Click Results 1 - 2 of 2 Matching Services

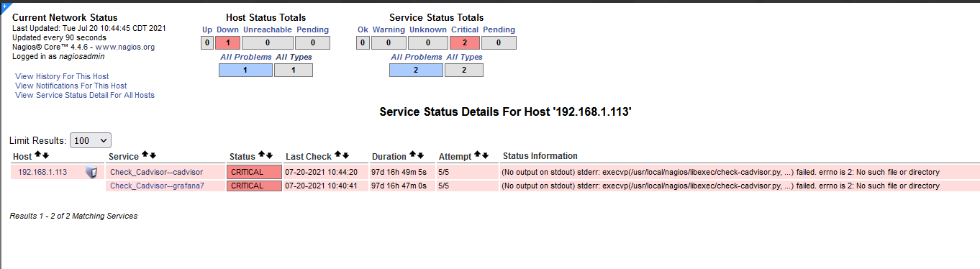[x=73, y=216]
